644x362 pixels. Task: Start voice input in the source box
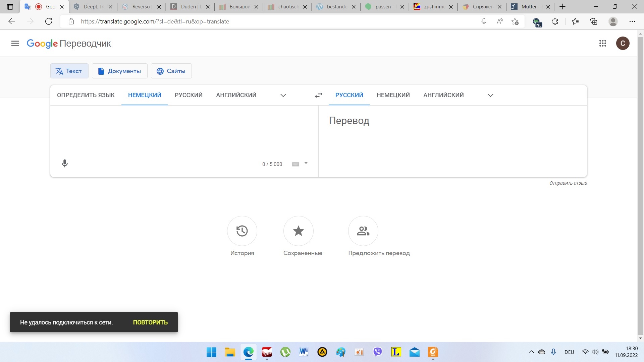[x=65, y=163]
